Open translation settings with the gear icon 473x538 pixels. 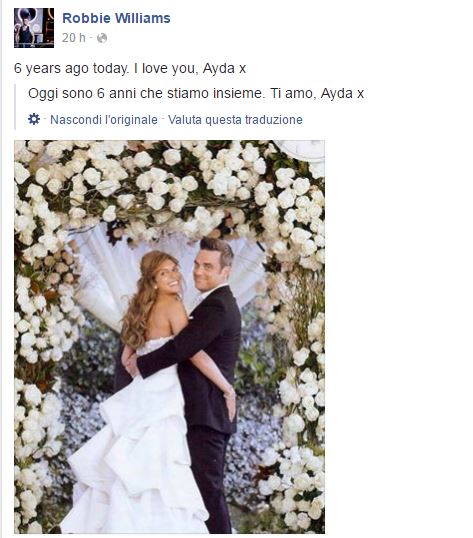tap(34, 119)
